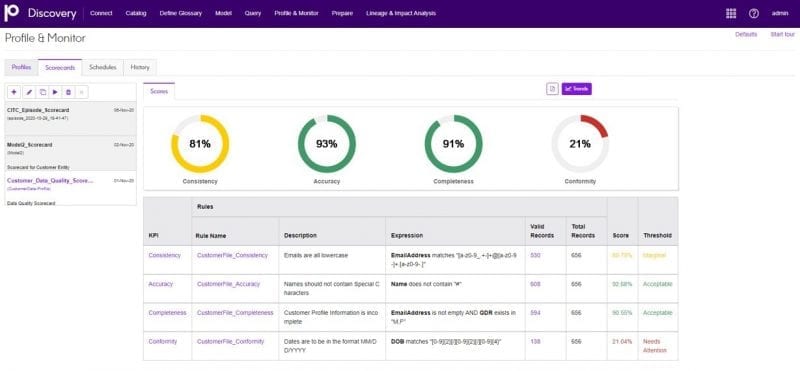This screenshot has width=800, height=371.
Task: Click 'Emails are all lowercase' description
Action: coord(316,255)
